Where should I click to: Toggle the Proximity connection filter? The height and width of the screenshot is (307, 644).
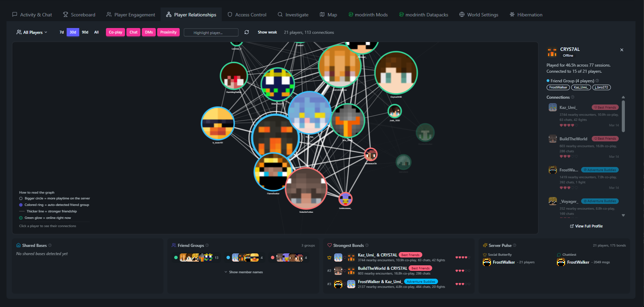coord(168,32)
